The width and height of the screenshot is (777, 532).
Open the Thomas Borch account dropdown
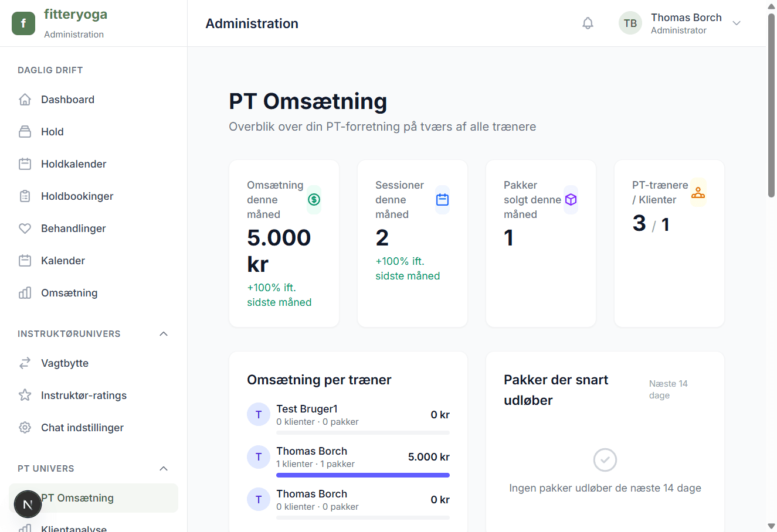(x=737, y=23)
